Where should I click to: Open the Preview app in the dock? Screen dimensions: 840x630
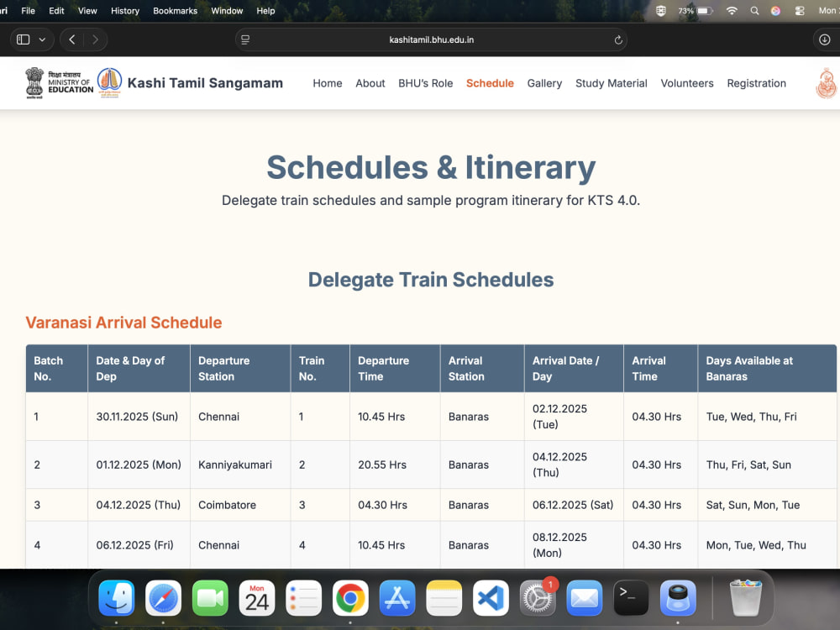(678, 598)
